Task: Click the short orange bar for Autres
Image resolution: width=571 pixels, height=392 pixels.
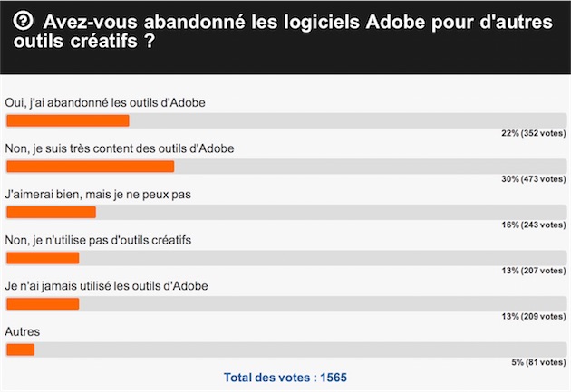Action: [20, 349]
